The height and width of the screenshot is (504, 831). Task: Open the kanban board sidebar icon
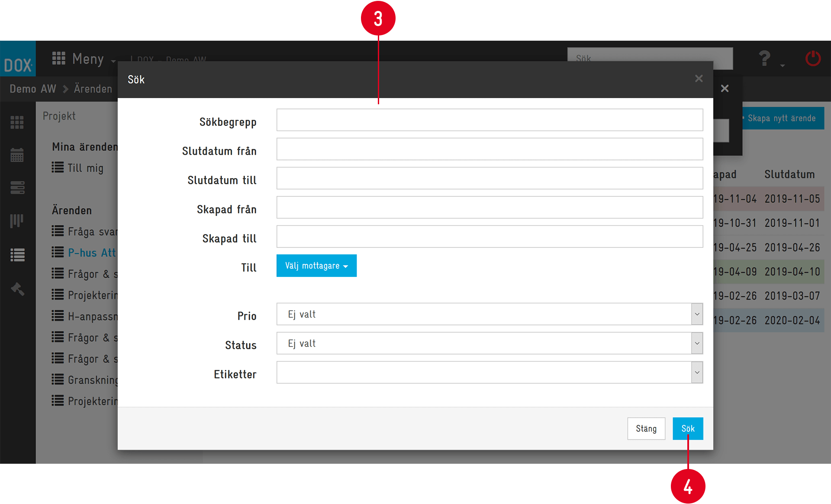pos(17,221)
